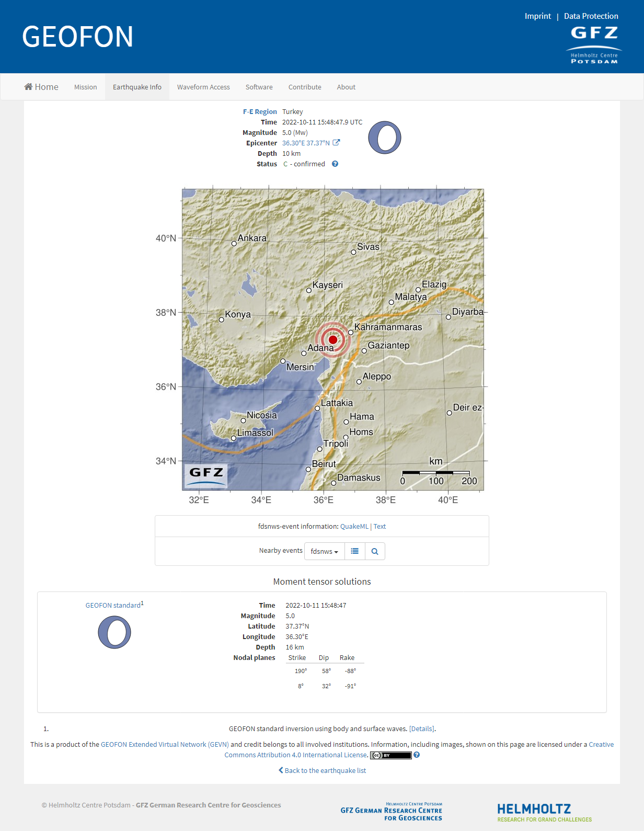Click the 'C - confirmed' status text
This screenshot has width=644, height=831.
tap(304, 164)
